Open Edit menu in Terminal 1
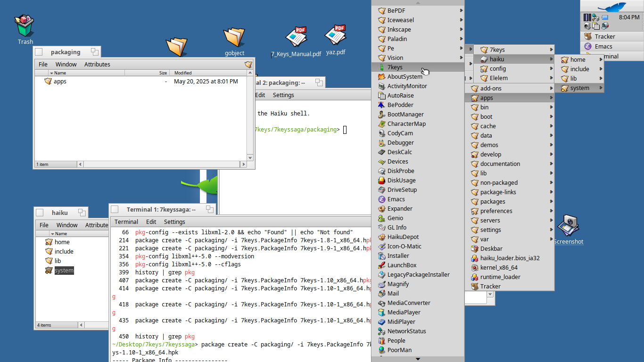 151,222
